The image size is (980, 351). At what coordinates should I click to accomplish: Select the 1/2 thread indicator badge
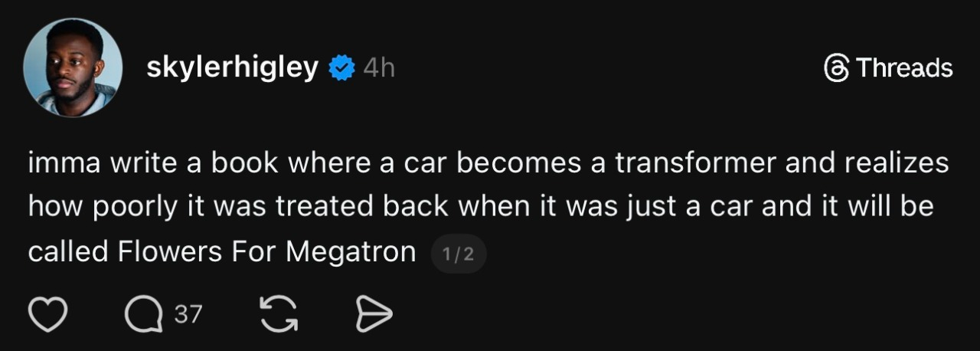(459, 254)
